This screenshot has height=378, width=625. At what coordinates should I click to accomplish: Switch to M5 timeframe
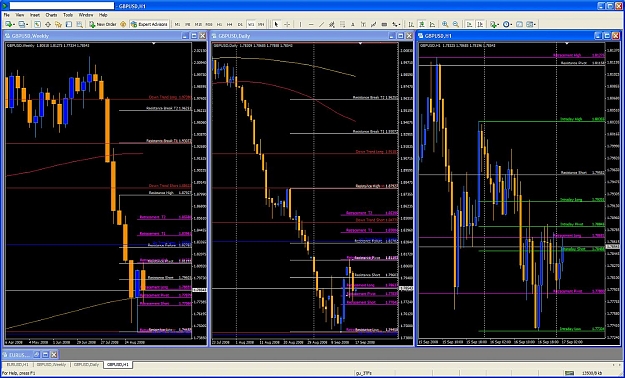coord(187,24)
